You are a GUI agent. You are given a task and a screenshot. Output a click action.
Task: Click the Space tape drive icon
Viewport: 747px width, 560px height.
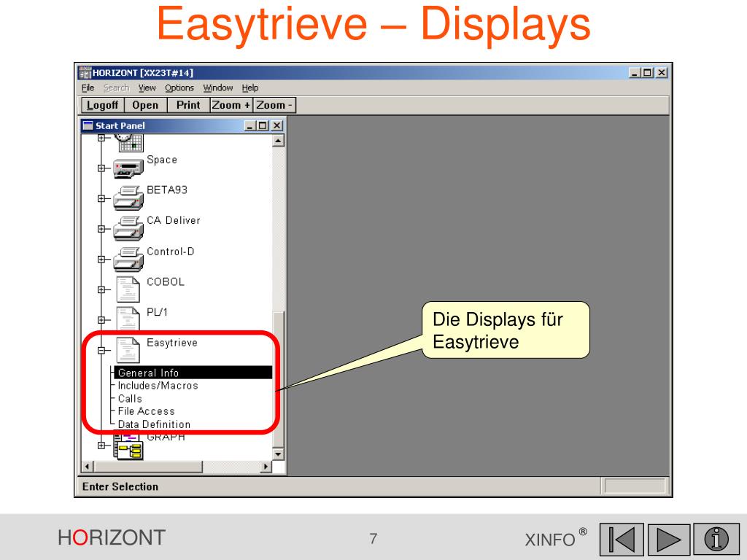(128, 168)
